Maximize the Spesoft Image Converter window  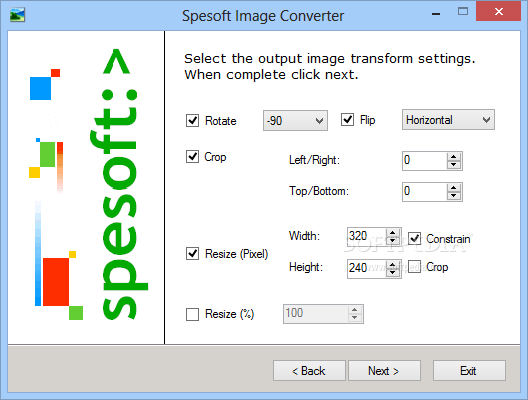coord(463,12)
